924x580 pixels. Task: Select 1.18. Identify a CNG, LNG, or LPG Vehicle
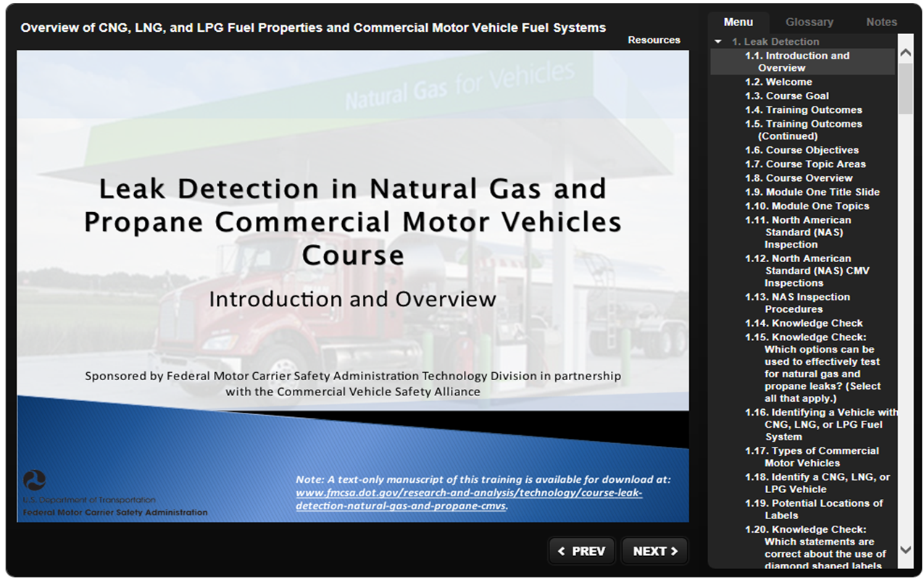point(817,483)
